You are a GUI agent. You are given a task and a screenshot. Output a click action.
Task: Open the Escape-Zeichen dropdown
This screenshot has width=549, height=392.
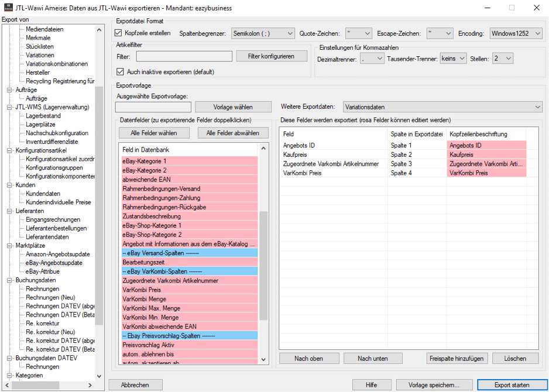440,33
